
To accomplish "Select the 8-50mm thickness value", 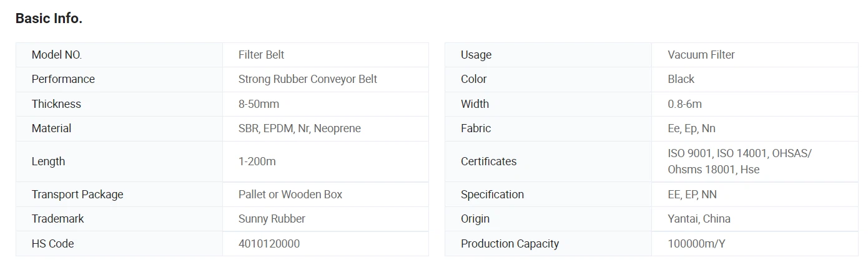I will pos(259,104).
